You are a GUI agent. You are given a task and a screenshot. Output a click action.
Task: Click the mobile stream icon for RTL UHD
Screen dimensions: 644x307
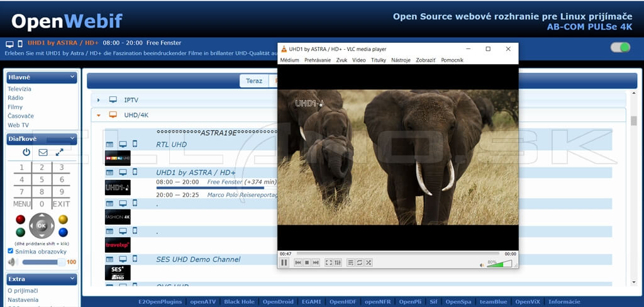coord(135,144)
